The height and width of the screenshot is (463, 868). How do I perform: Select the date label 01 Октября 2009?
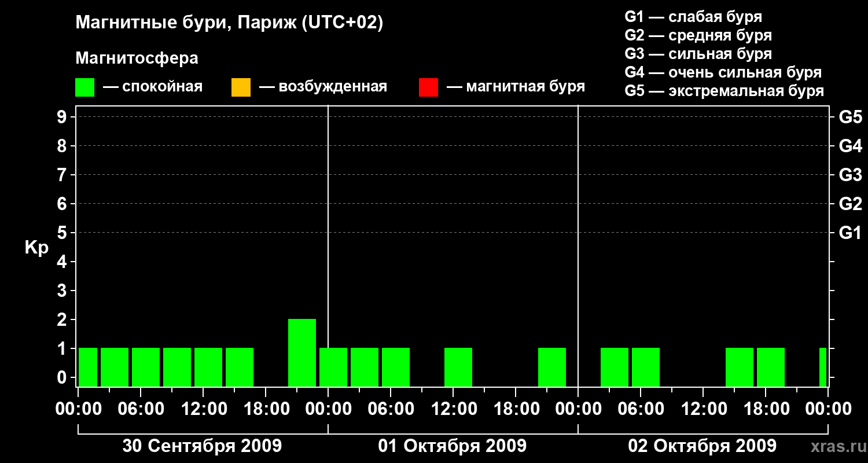(453, 446)
